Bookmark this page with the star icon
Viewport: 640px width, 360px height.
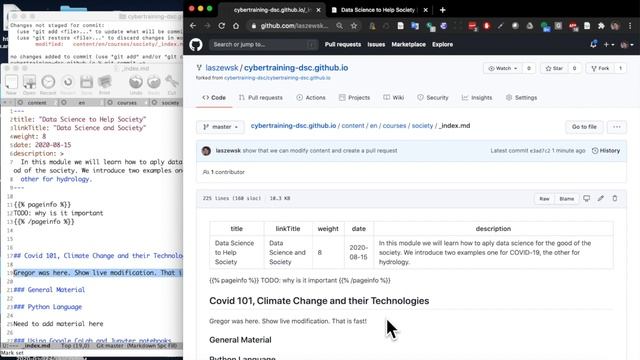click(354, 26)
